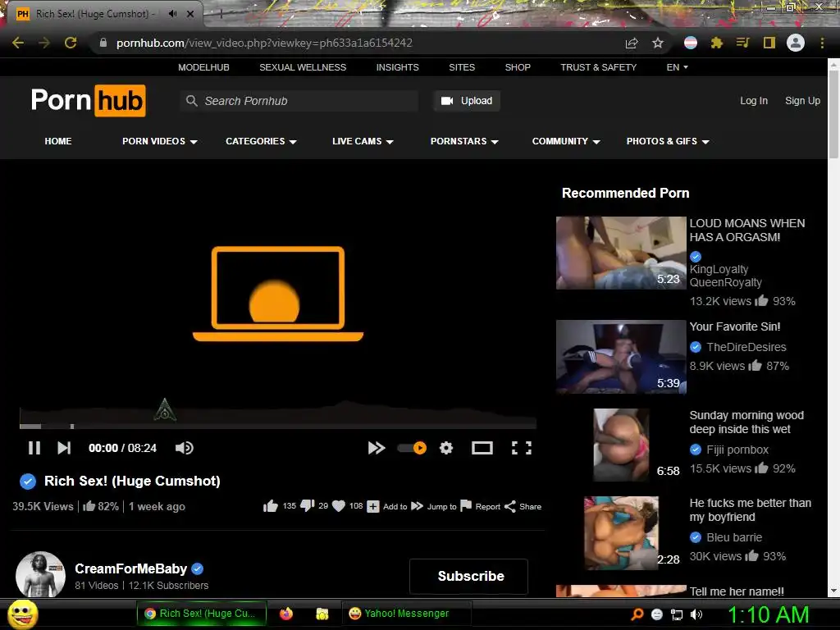Open the Share option
The image size is (840, 630).
coord(523,506)
